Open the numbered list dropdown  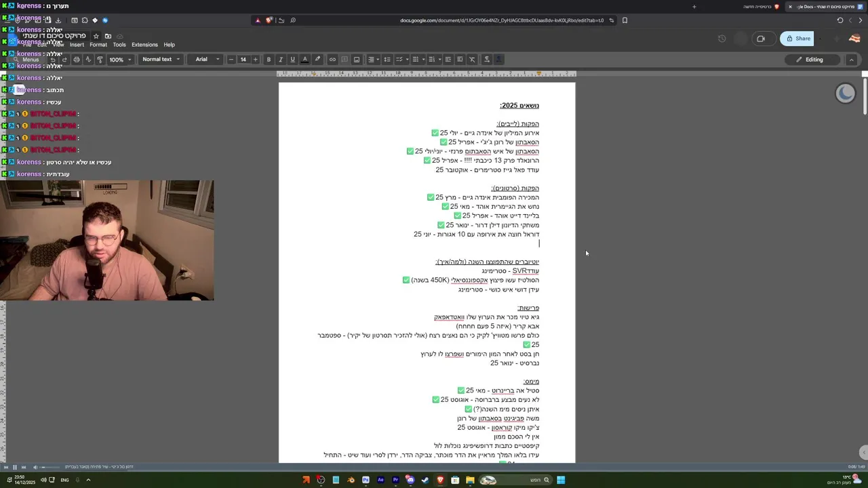point(433,60)
